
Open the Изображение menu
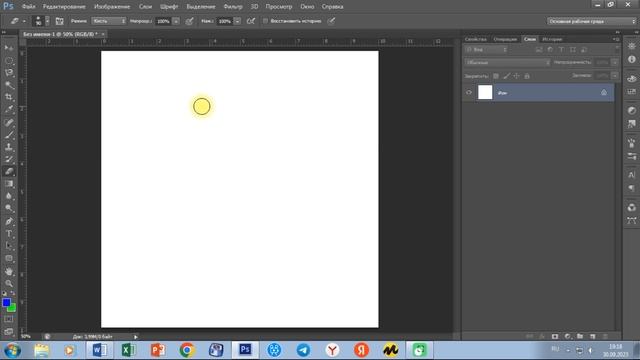pyautogui.click(x=112, y=7)
